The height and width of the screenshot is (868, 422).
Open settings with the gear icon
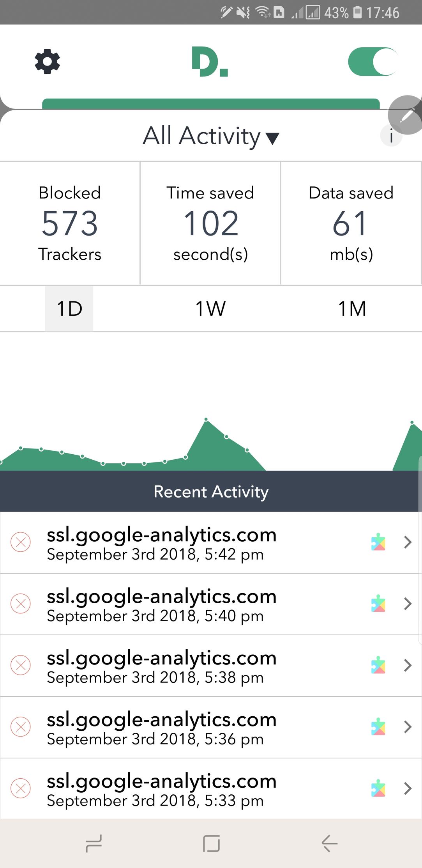click(47, 62)
